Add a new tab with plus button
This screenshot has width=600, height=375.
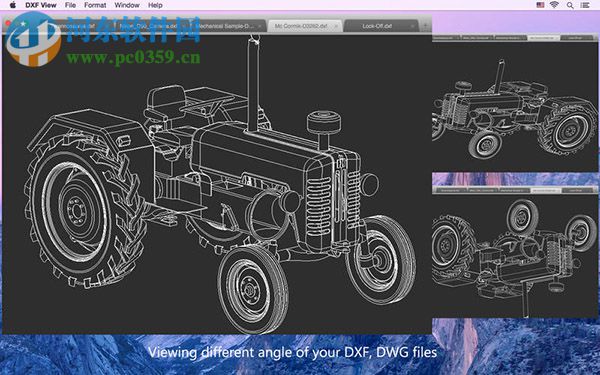425,26
